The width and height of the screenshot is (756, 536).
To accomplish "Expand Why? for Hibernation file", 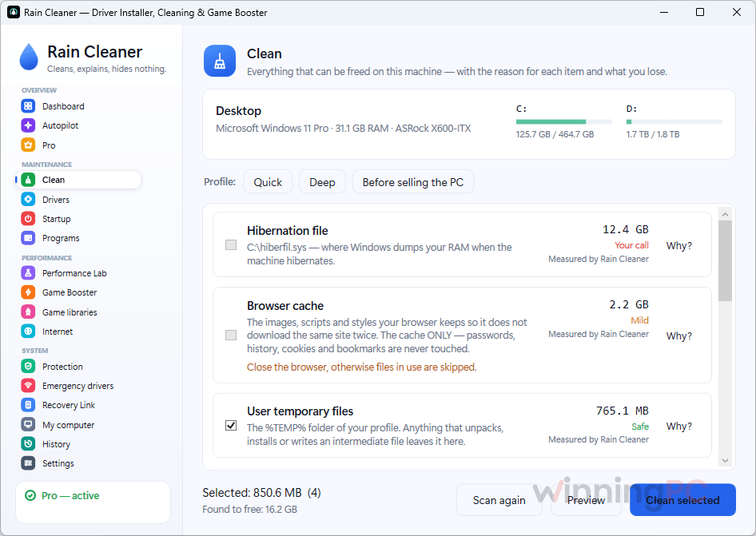I will pyautogui.click(x=678, y=246).
